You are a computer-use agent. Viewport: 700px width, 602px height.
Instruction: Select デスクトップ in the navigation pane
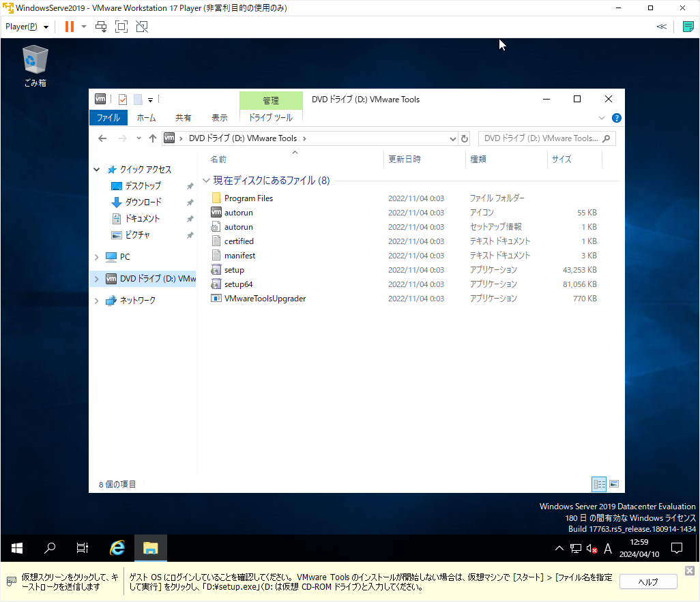click(x=143, y=185)
